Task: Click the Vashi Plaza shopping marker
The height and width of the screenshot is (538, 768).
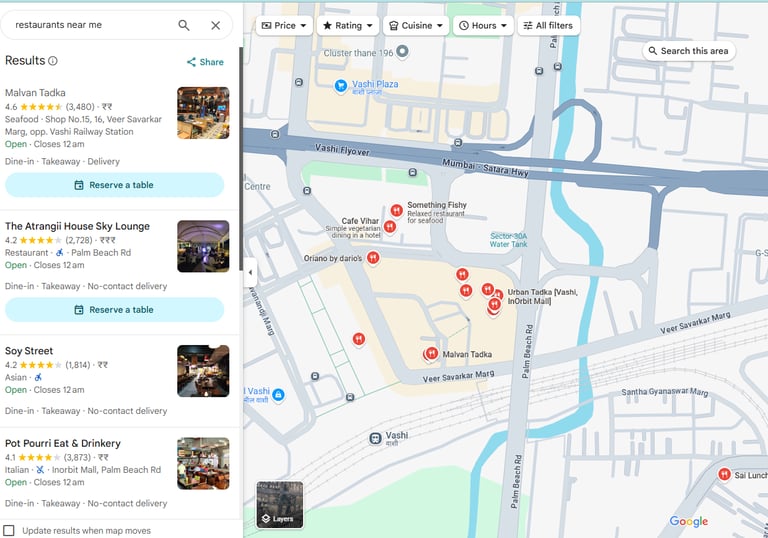Action: [x=340, y=86]
